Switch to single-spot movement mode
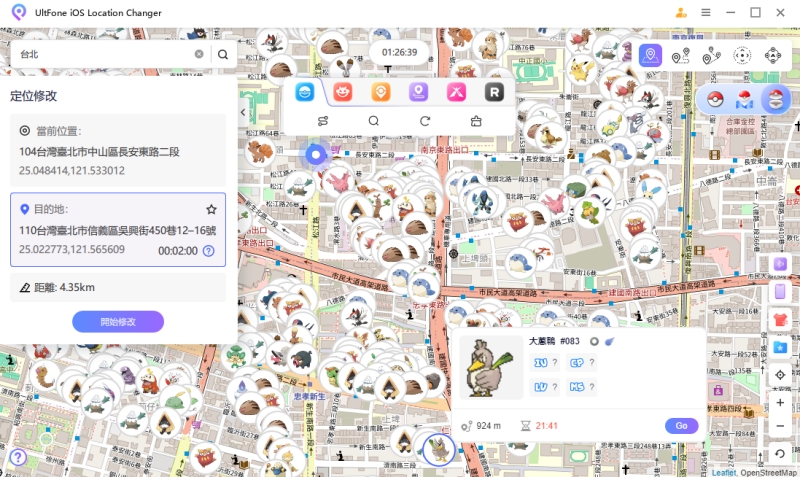 tap(681, 56)
